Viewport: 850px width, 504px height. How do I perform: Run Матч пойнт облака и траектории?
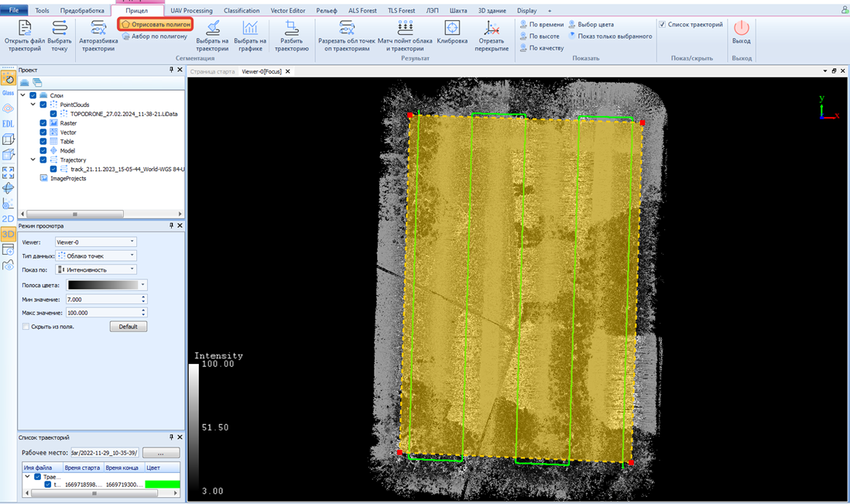405,36
